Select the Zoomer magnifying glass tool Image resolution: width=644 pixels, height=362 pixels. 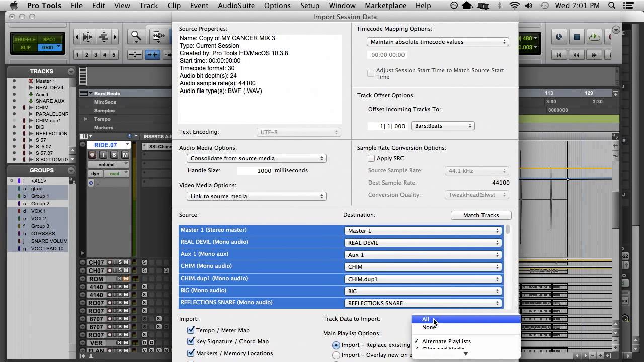click(x=136, y=36)
